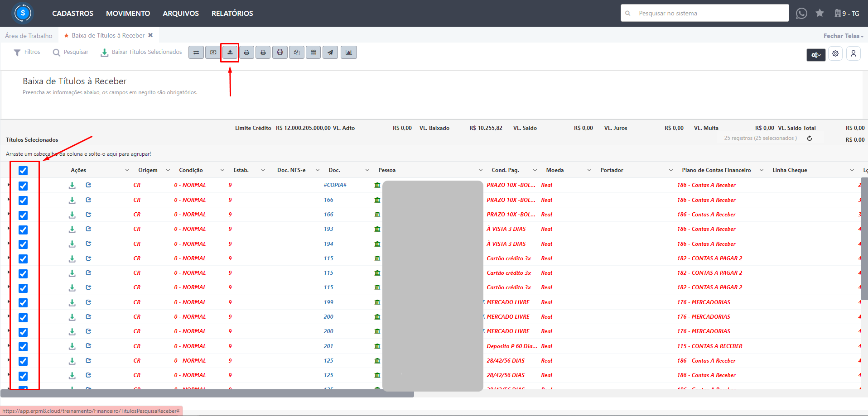This screenshot has width=868, height=416.
Task: Open the Doc. NFS-e column dropdown arrow
Action: tap(318, 170)
